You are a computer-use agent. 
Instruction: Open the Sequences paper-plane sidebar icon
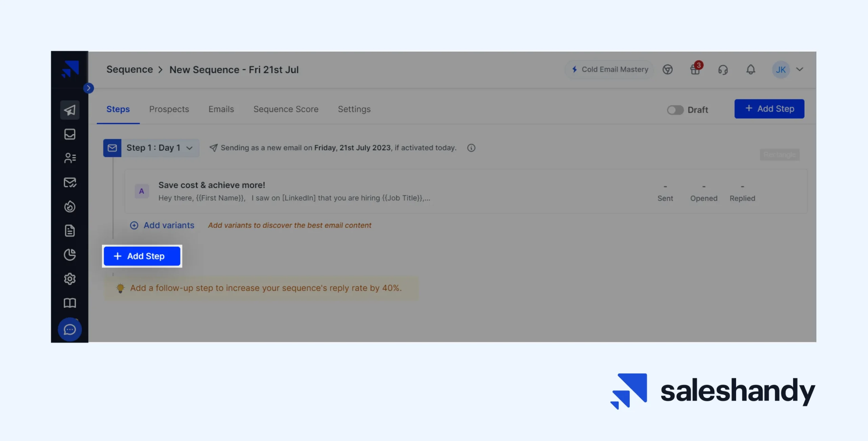tap(70, 110)
